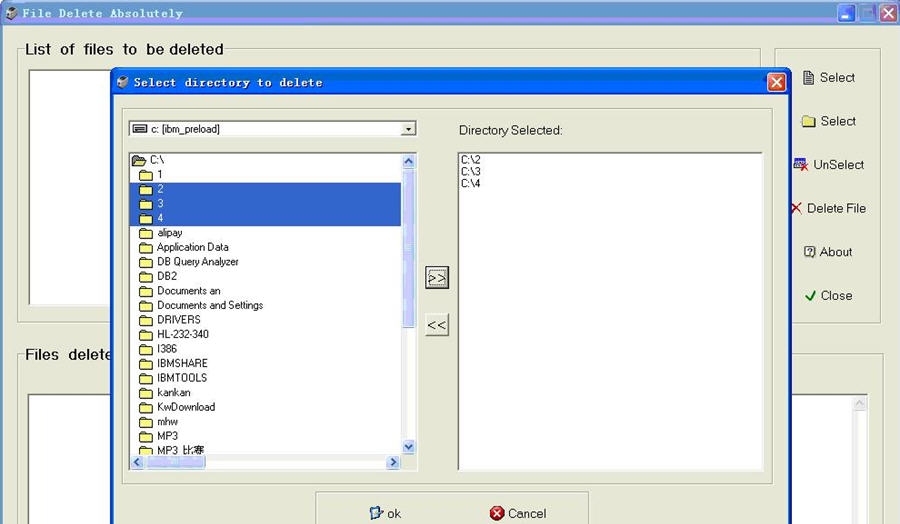Click the Select file document icon
This screenshot has height=524, width=900.
809,77
